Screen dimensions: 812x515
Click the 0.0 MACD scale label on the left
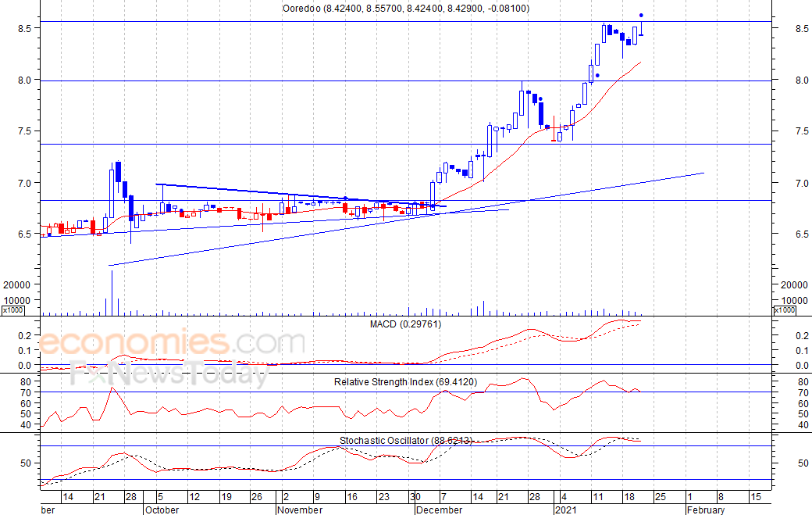tap(25, 365)
